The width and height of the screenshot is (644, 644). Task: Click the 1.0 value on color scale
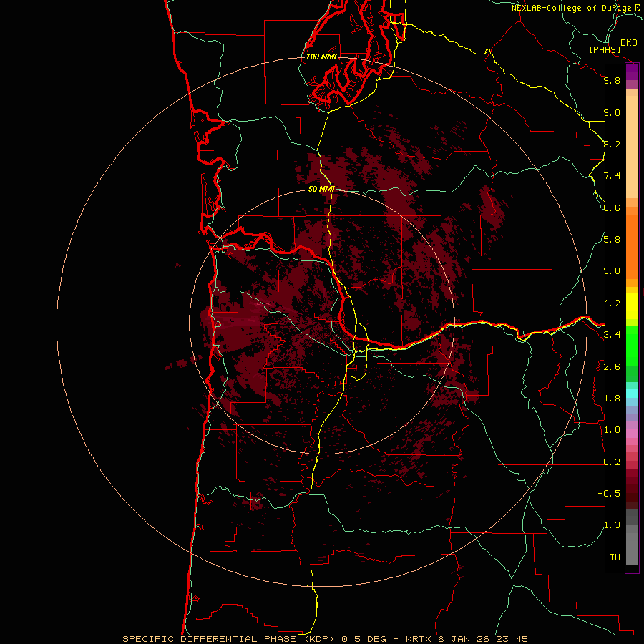[x=612, y=430]
